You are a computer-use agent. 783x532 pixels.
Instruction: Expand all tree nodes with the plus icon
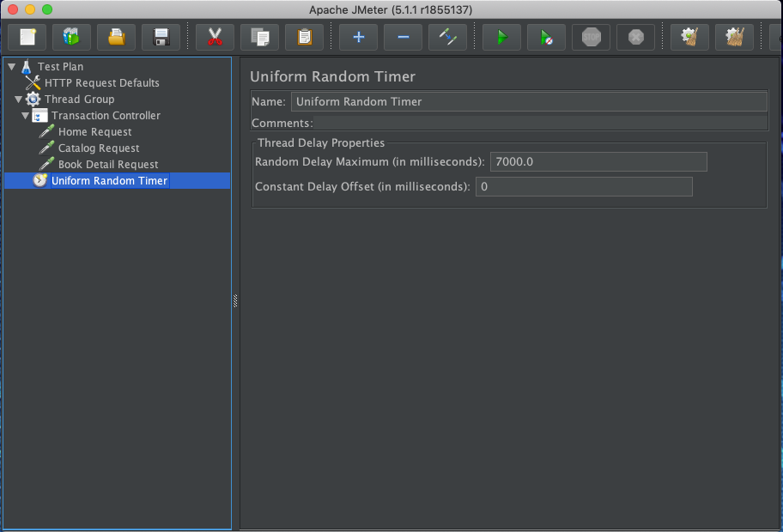[359, 37]
